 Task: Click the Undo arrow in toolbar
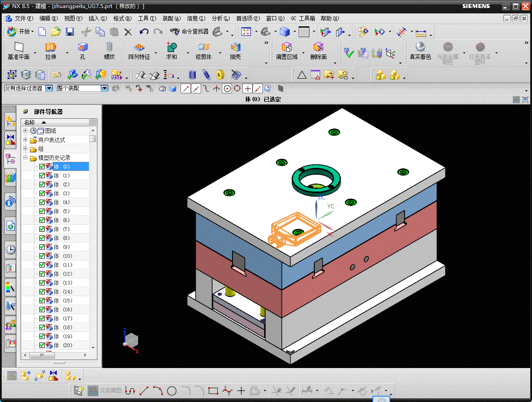144,32
